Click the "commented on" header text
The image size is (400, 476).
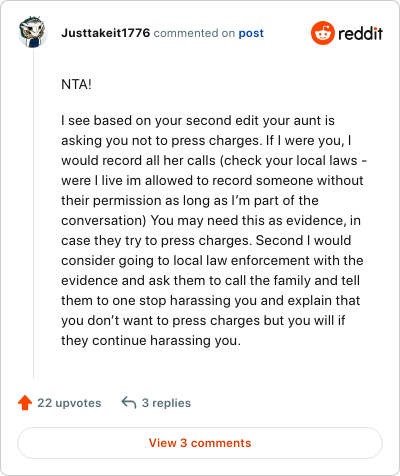click(194, 33)
